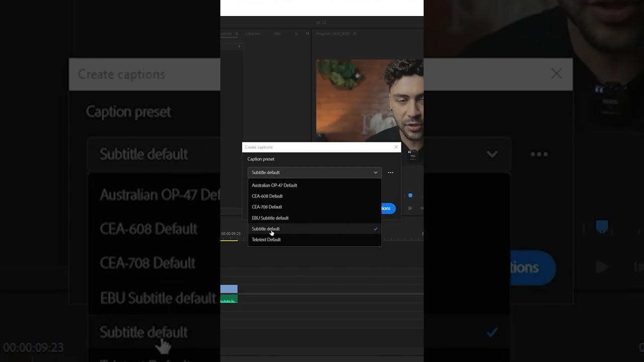Choose the Teletext Default preset

tap(314, 240)
